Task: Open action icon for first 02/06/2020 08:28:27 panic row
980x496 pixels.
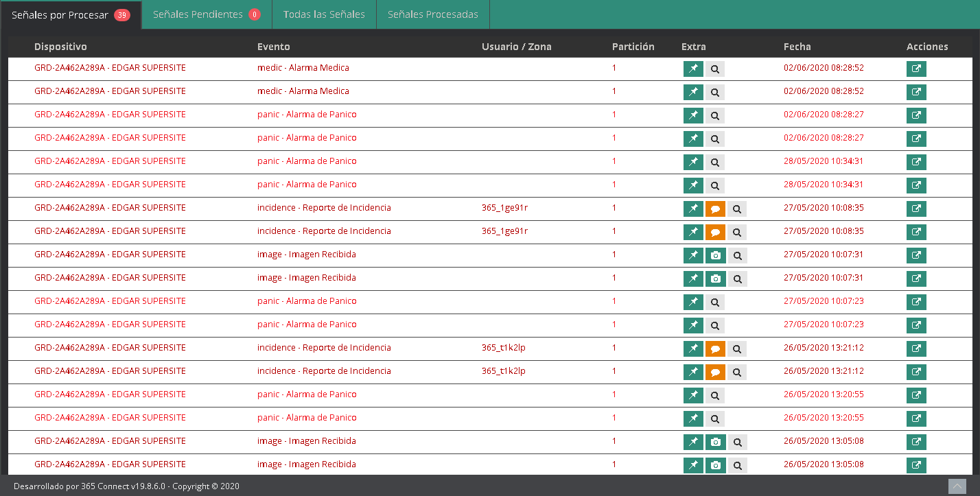Action: (x=915, y=115)
